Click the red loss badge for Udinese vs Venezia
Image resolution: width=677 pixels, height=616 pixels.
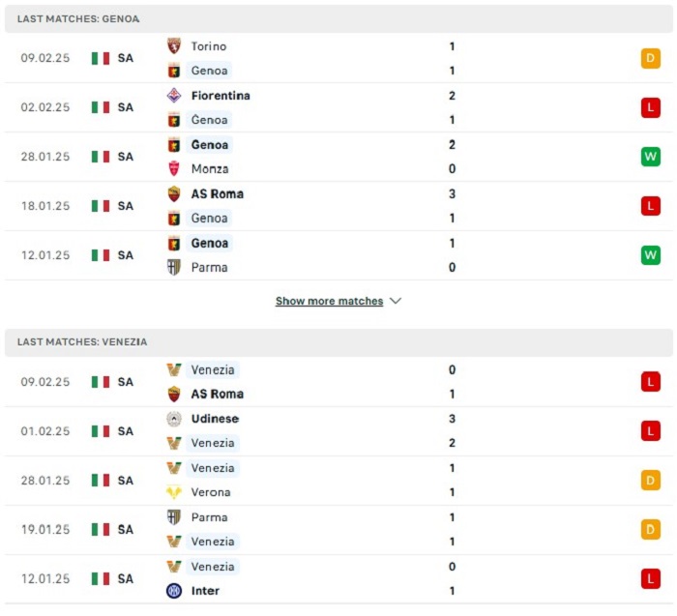click(x=651, y=430)
